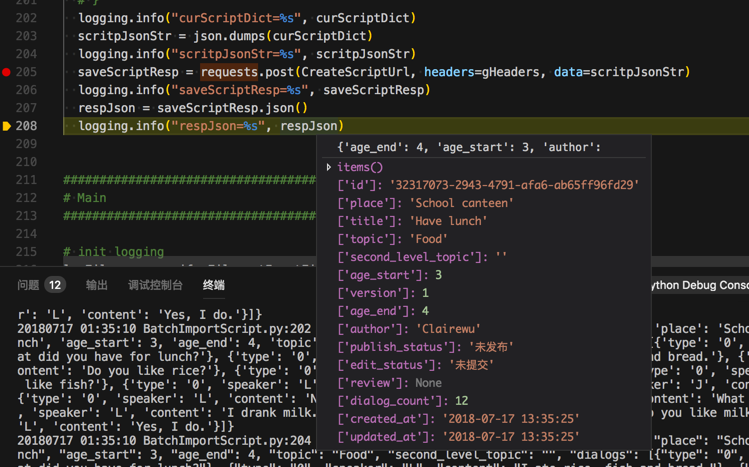Switch to the 问题 panel tab
This screenshot has height=467, width=749.
(28, 285)
